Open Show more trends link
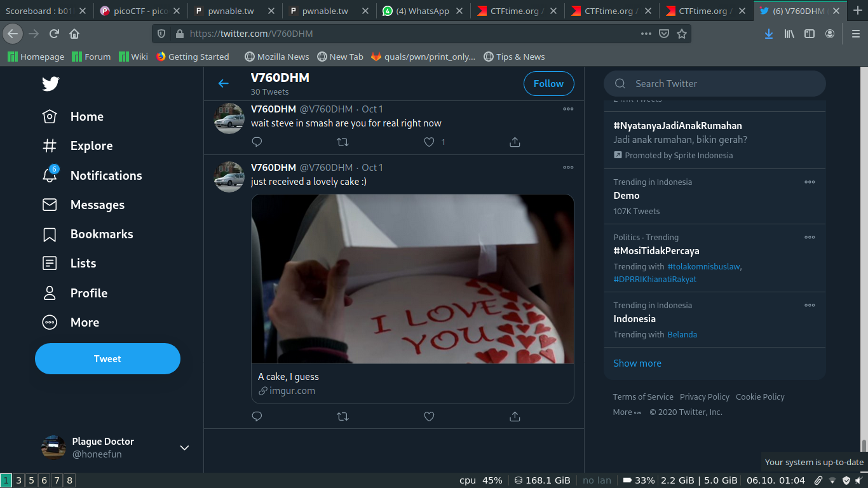 [x=637, y=363]
